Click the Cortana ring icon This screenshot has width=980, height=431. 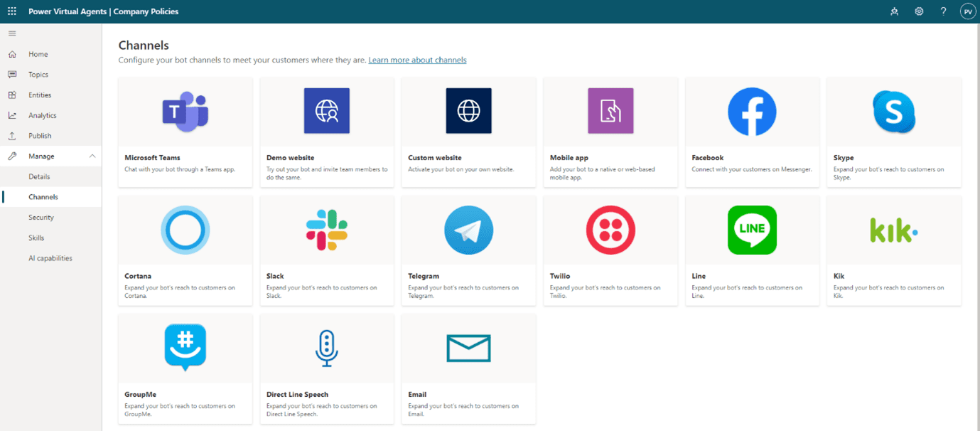tap(185, 230)
